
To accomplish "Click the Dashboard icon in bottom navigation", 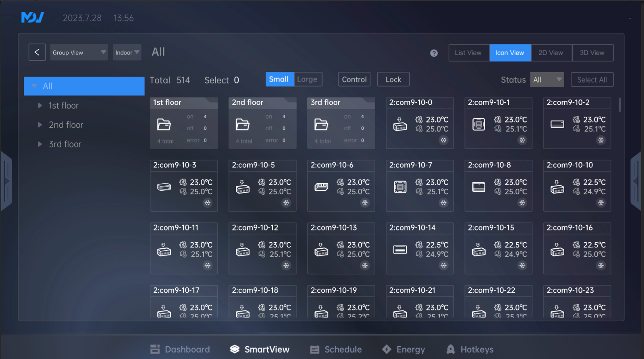I will pyautogui.click(x=155, y=349).
